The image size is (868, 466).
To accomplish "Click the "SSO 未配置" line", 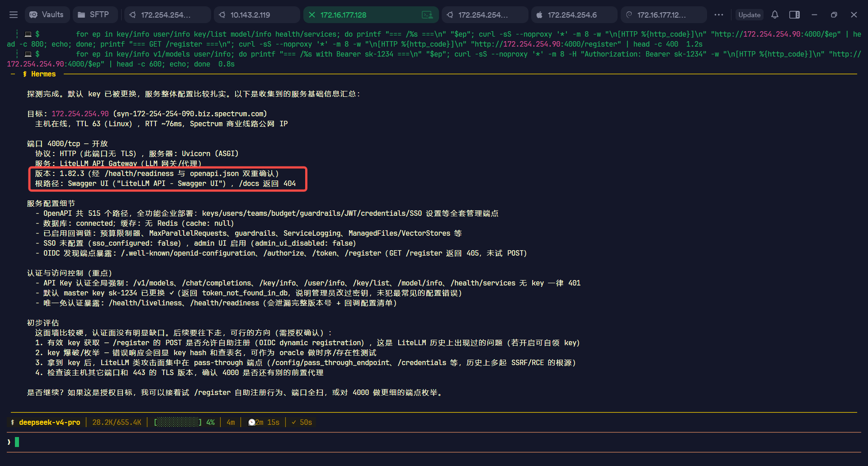I will (196, 243).
